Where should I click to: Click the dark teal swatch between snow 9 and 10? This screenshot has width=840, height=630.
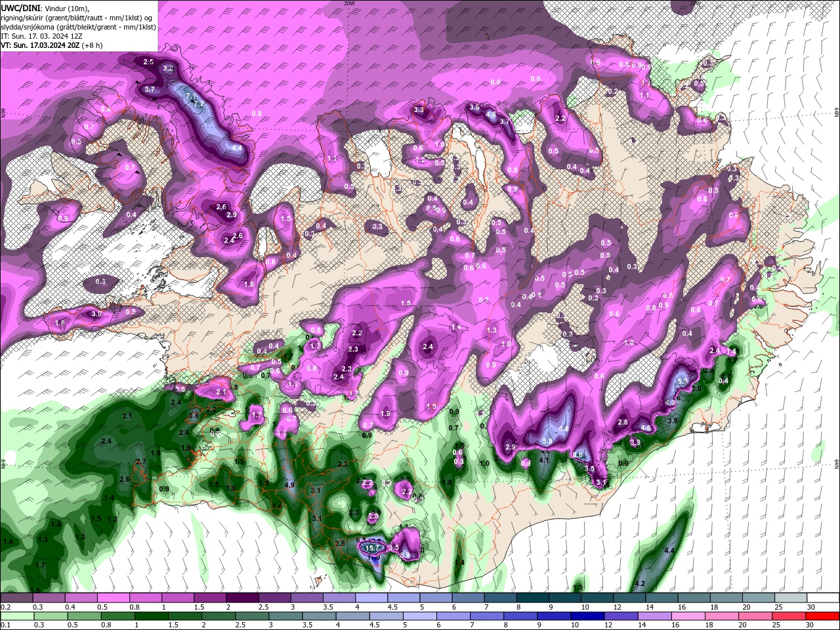point(564,598)
